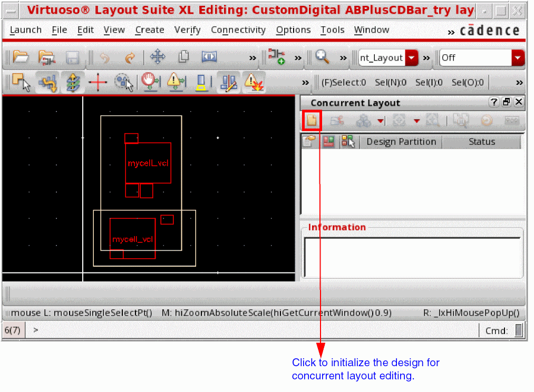Expand red arrow next to cubes icon
Image resolution: width=534 pixels, height=392 pixels.
(x=381, y=121)
